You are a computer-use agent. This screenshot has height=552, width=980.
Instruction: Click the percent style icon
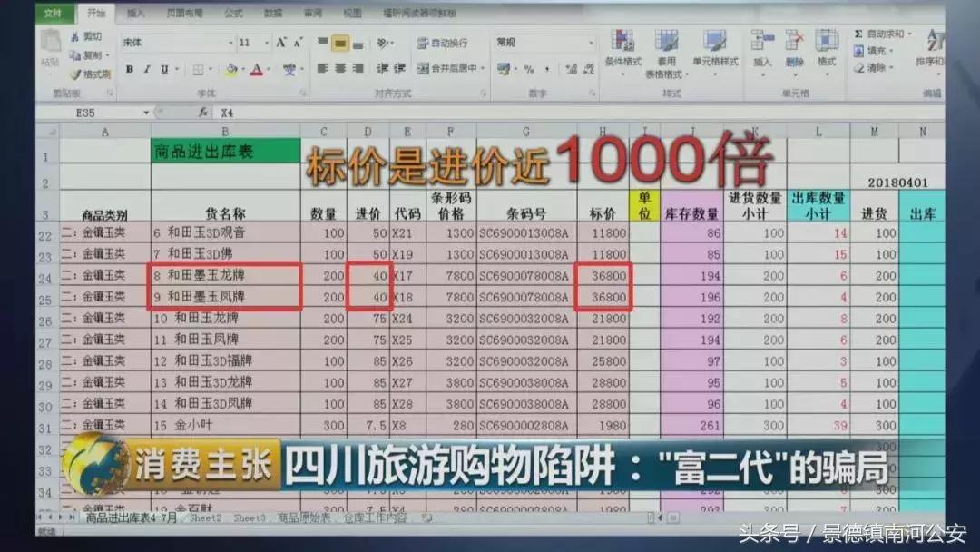[x=529, y=69]
